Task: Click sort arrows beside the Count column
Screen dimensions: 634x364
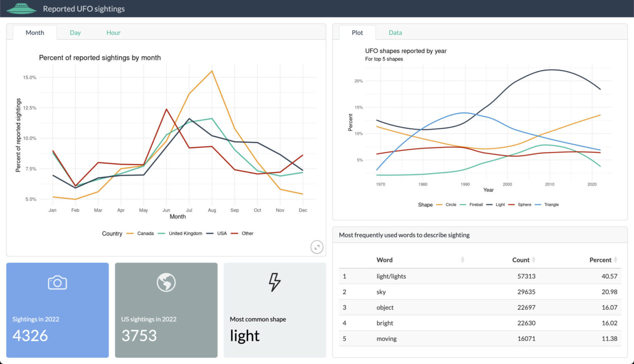Action: 534,260
